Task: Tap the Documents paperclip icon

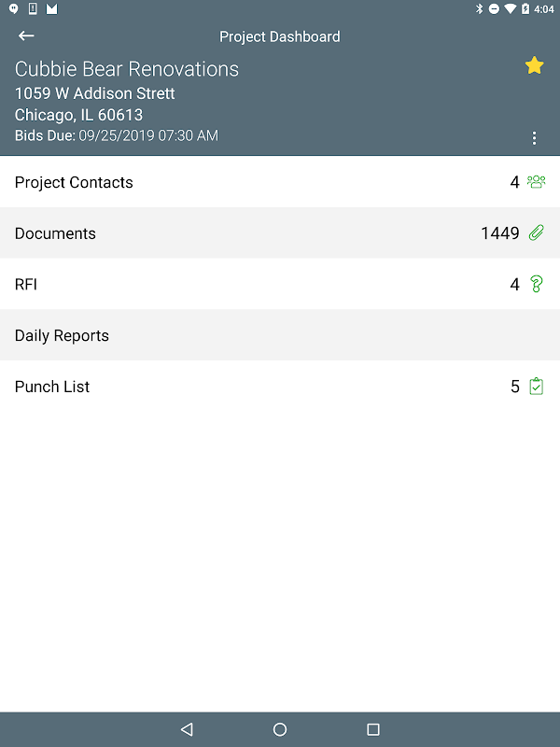Action: point(536,233)
